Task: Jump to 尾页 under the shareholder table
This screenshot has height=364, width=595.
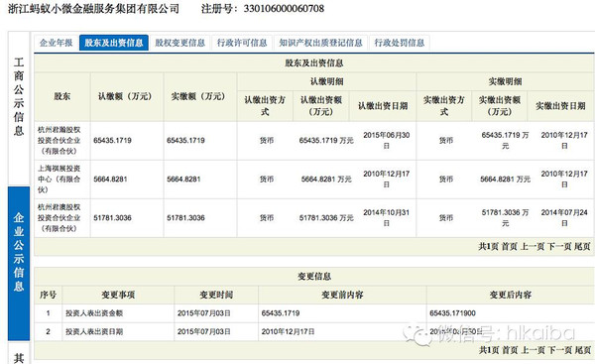Action: tap(582, 247)
